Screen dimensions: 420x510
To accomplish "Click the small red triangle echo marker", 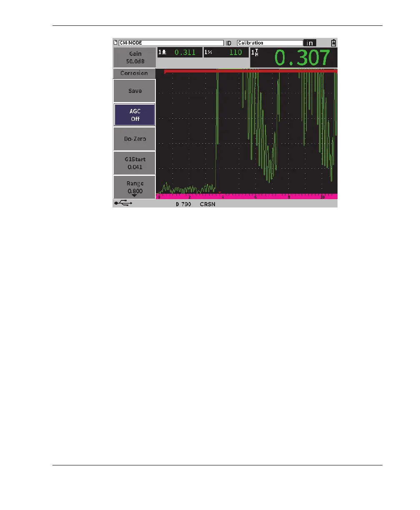I will point(220,192).
